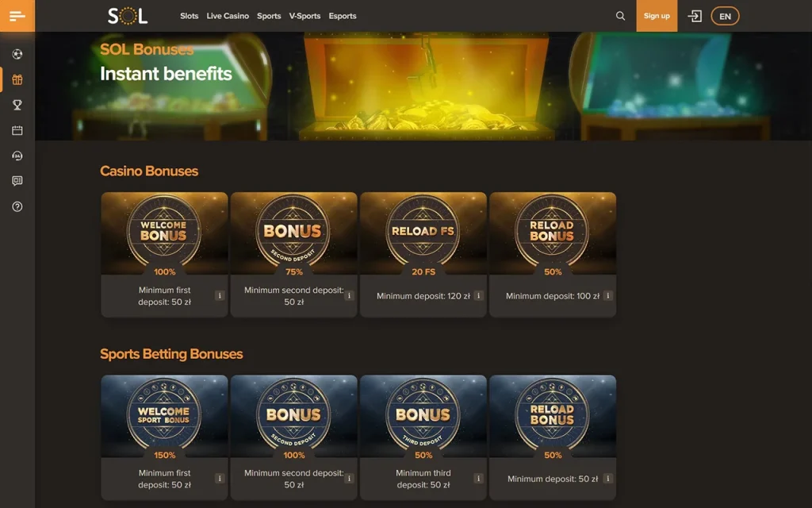
Task: Show info for sports Reload Bonus 50 zł
Action: coord(608,479)
